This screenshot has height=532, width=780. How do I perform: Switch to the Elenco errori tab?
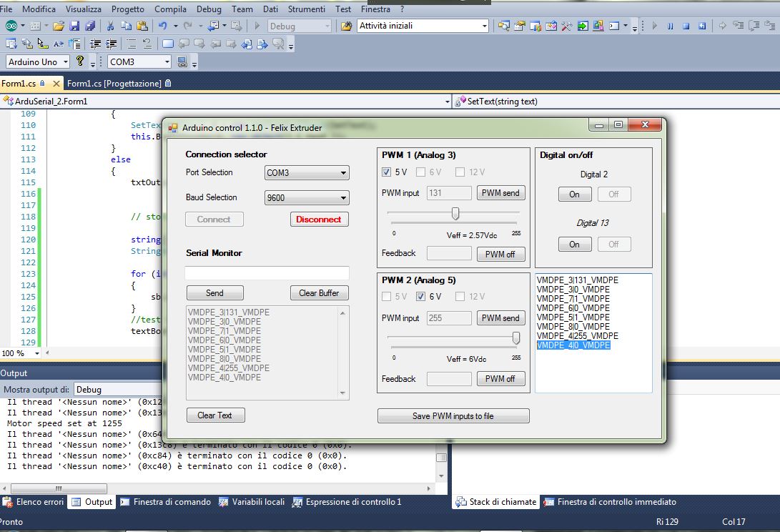pyautogui.click(x=34, y=502)
